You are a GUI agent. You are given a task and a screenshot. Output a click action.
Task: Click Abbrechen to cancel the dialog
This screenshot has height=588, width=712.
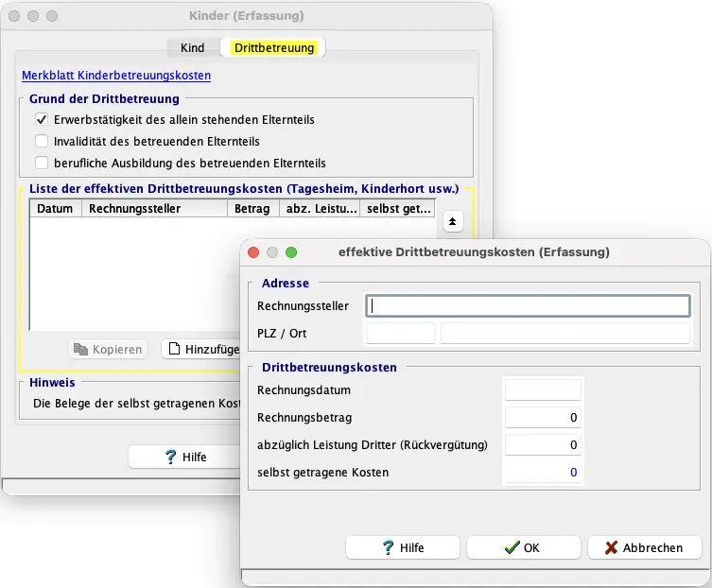[x=646, y=547]
